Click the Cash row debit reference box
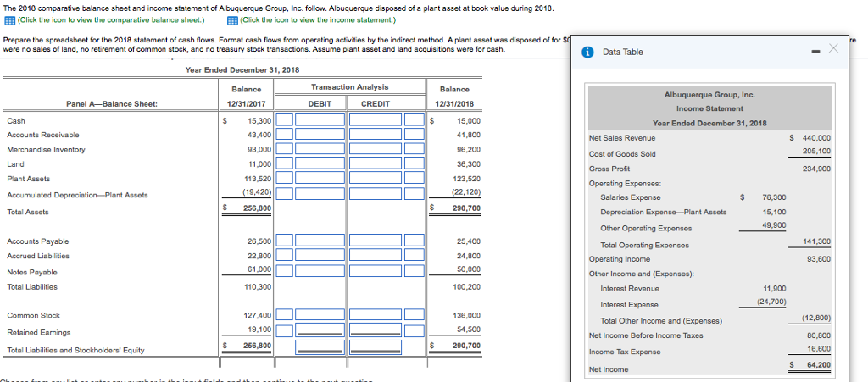The height and width of the screenshot is (382, 868). (285, 120)
